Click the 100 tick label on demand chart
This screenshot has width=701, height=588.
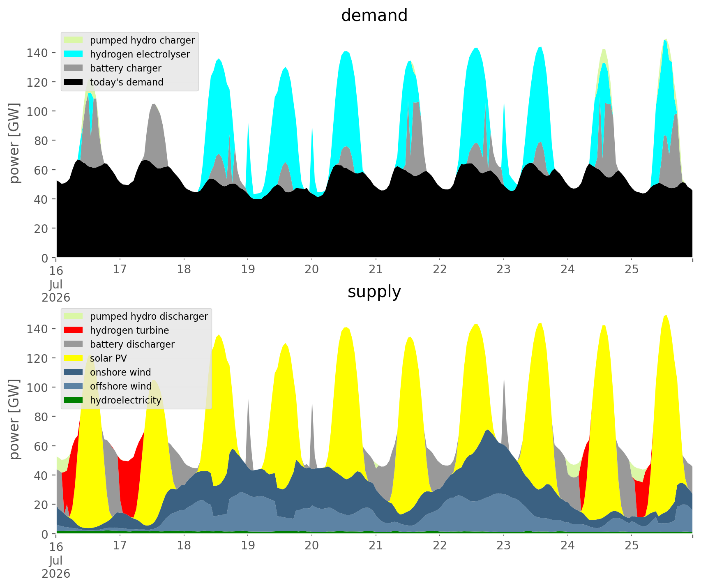coord(37,111)
